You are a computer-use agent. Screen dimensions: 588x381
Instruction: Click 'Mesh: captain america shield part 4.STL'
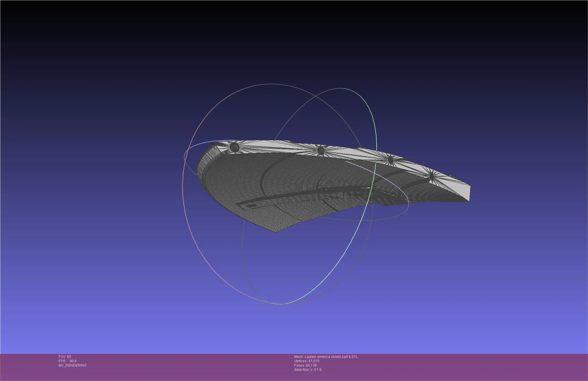click(326, 357)
